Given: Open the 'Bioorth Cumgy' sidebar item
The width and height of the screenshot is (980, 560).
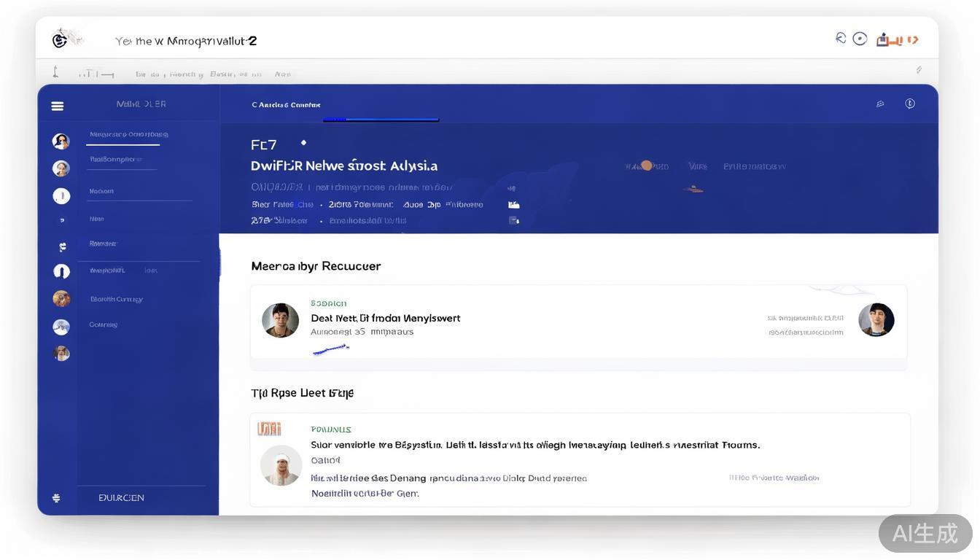Looking at the screenshot, I should (x=116, y=299).
